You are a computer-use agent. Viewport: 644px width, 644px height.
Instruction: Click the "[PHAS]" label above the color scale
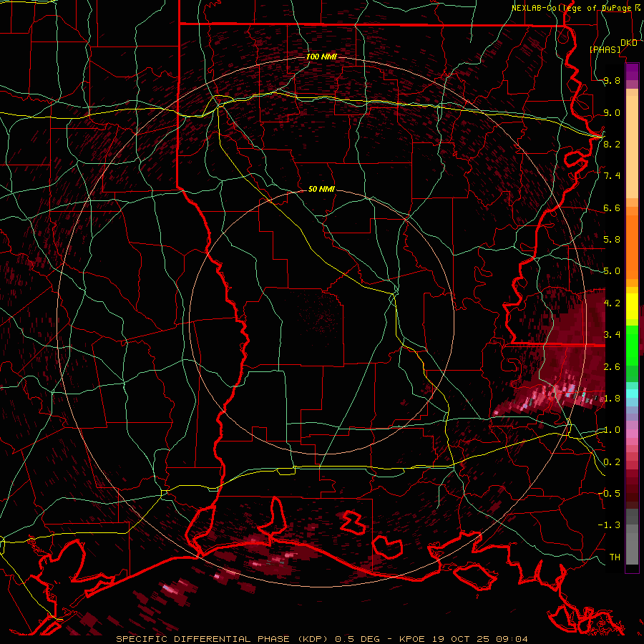(605, 50)
